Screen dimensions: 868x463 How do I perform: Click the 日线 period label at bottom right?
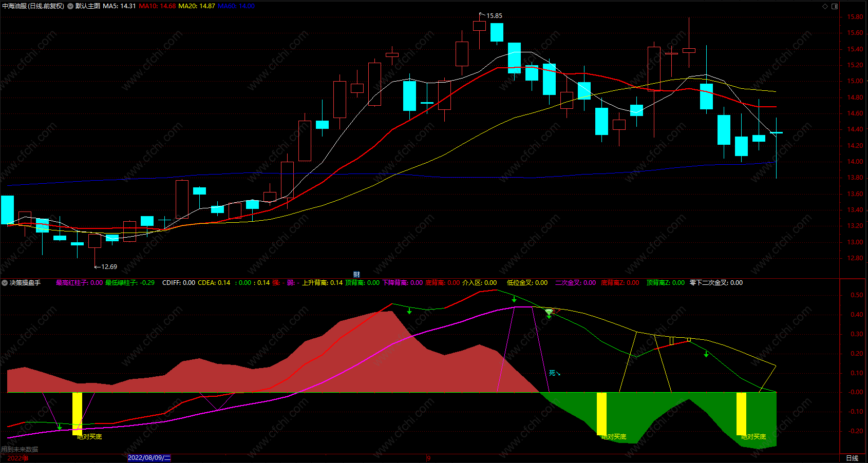[x=852, y=458]
